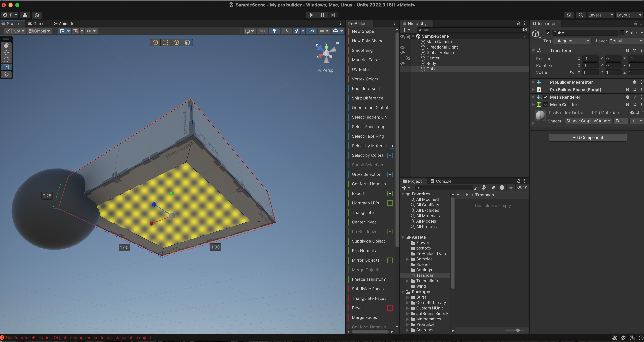
Task: Click the Unity Cloud icon
Action: pos(25,15)
